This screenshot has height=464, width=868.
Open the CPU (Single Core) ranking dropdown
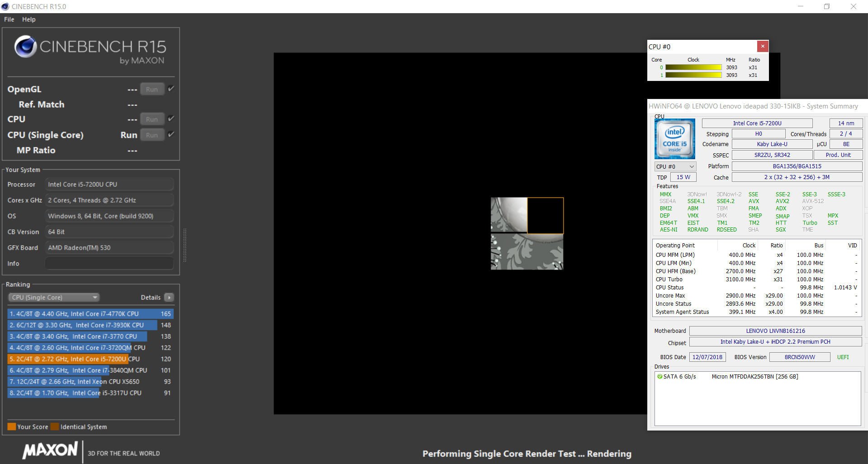[x=54, y=297]
